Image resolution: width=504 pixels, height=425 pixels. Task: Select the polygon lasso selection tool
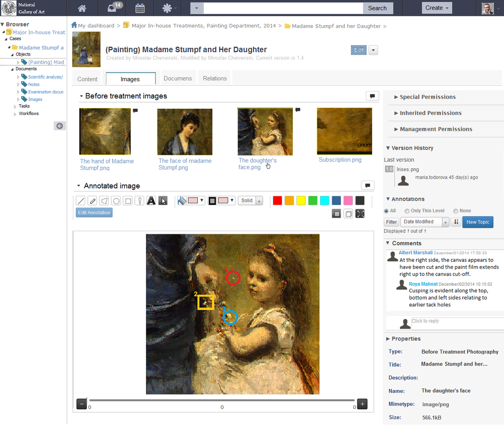pyautogui.click(x=104, y=201)
